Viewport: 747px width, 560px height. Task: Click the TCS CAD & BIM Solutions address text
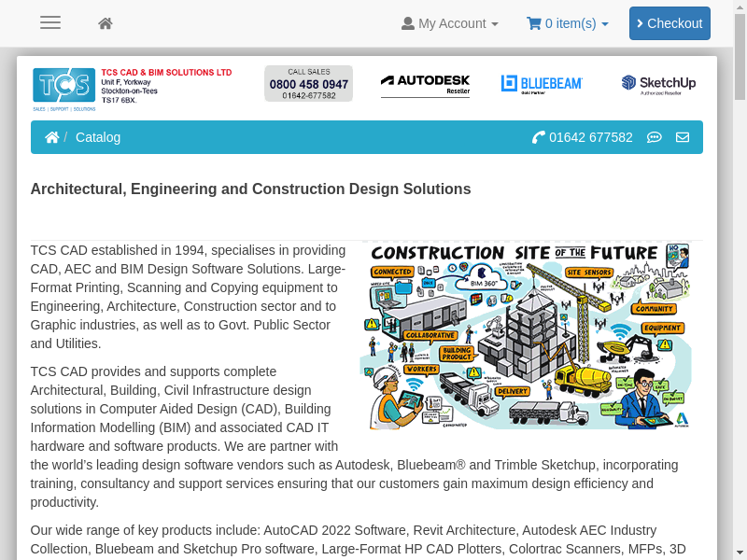165,86
